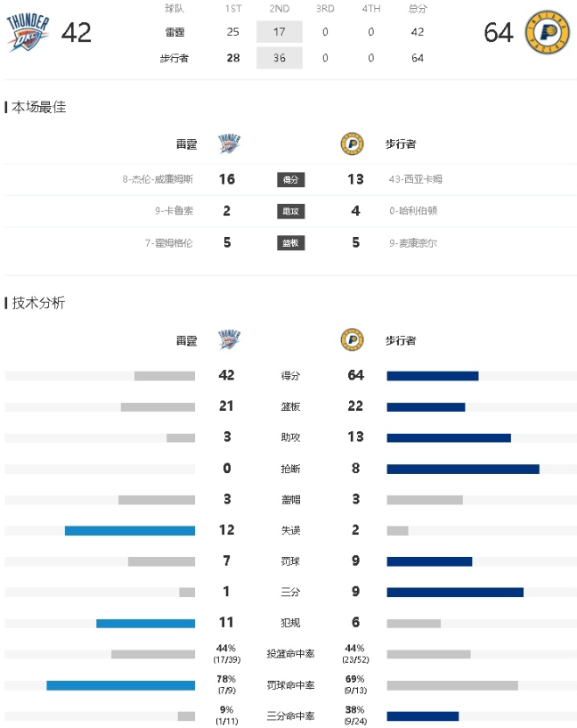This screenshot has height=728, width=577.
Task: Click Thunder light-blue turnovers bar for 失误
Action: coord(130,531)
